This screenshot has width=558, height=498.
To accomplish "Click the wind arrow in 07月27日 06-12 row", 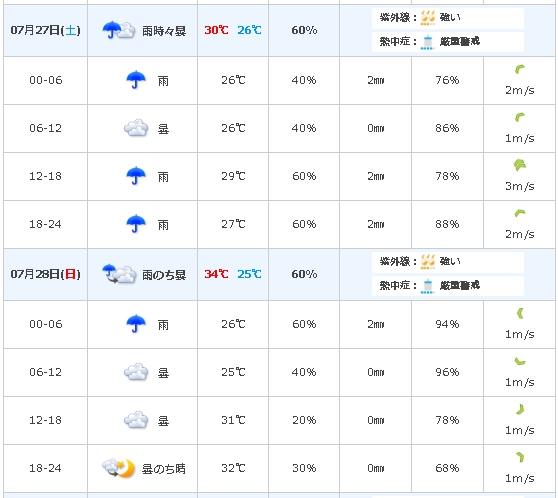I will (x=520, y=117).
